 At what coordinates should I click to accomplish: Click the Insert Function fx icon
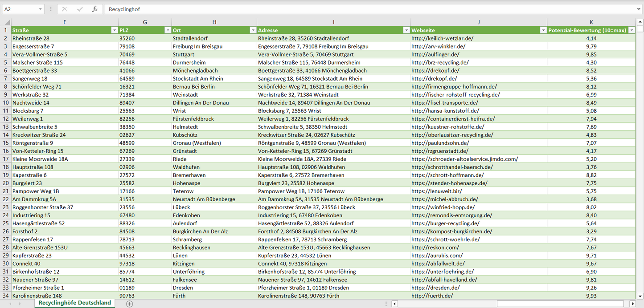(x=94, y=9)
